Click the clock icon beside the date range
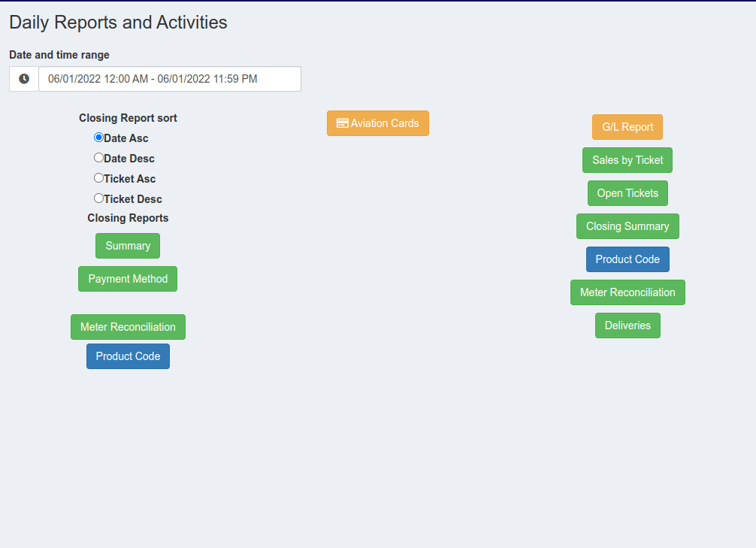This screenshot has width=756, height=548. coord(24,79)
